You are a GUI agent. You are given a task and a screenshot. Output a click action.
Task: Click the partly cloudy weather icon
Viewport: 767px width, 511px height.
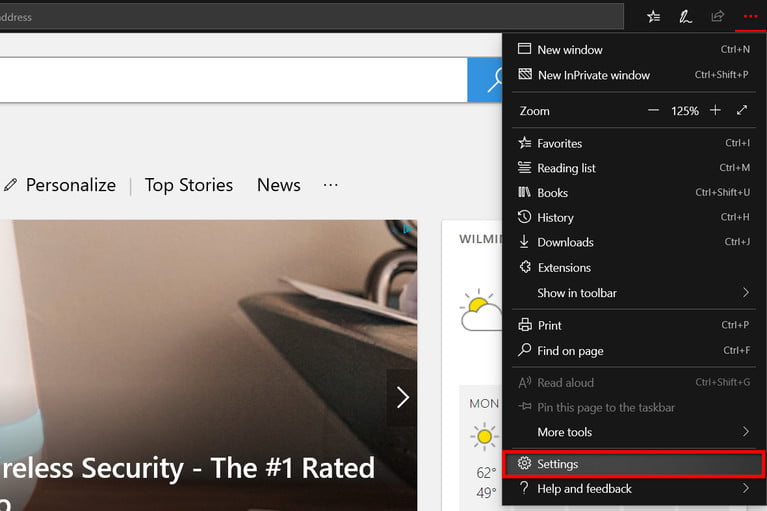481,311
